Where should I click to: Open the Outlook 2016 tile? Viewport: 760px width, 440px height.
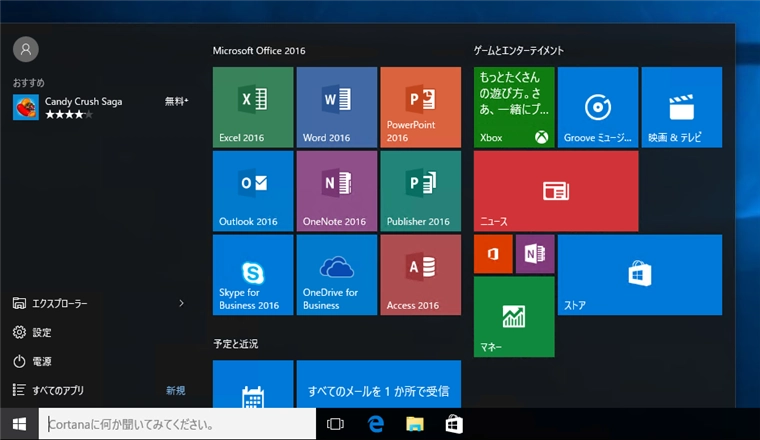click(253, 191)
